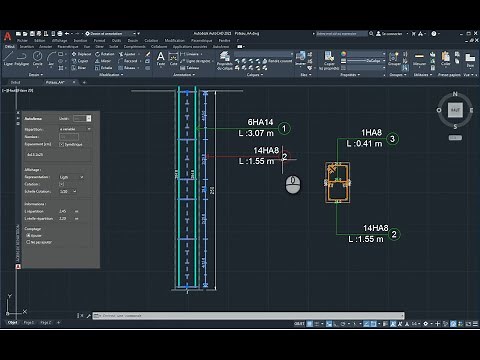This screenshot has width=480, height=360.
Task: Select the Cote dimension tool
Action: coord(173,59)
